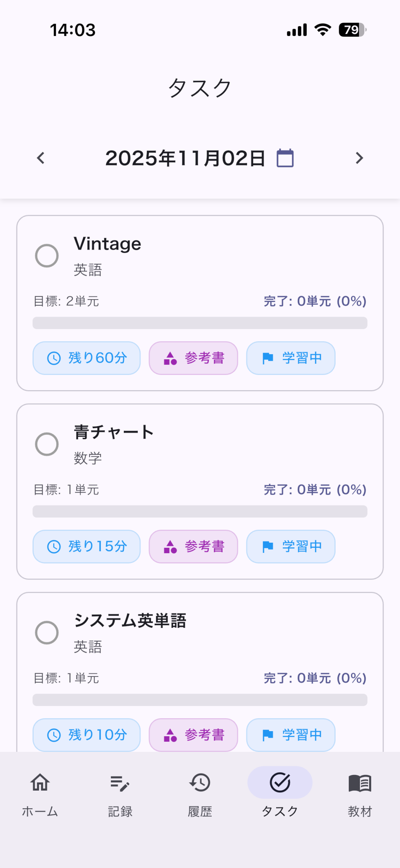Go to the previous day chevron
Image resolution: width=400 pixels, height=868 pixels.
[x=41, y=158]
